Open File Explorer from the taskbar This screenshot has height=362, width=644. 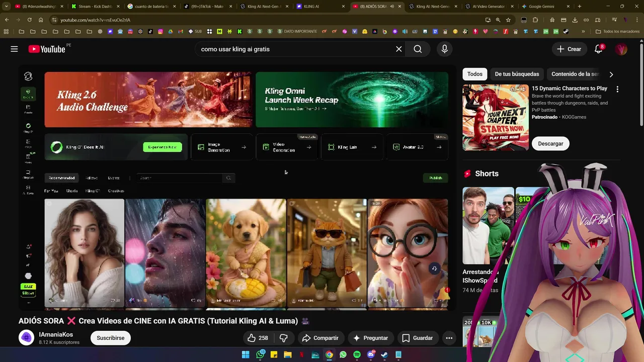point(287,354)
